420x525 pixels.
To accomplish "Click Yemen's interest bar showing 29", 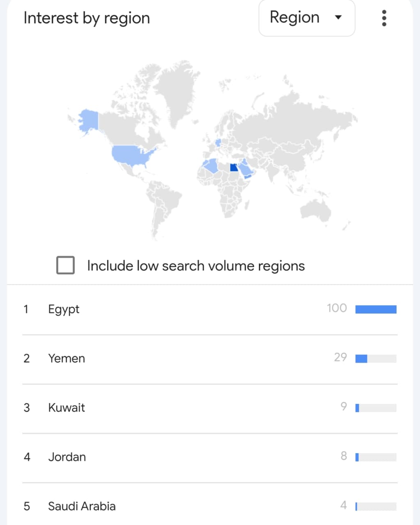I will [x=376, y=359].
